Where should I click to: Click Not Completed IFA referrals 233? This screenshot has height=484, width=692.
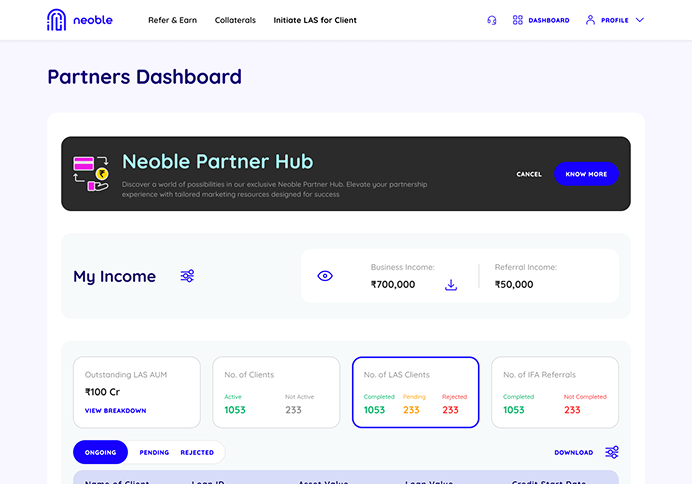[572, 410]
